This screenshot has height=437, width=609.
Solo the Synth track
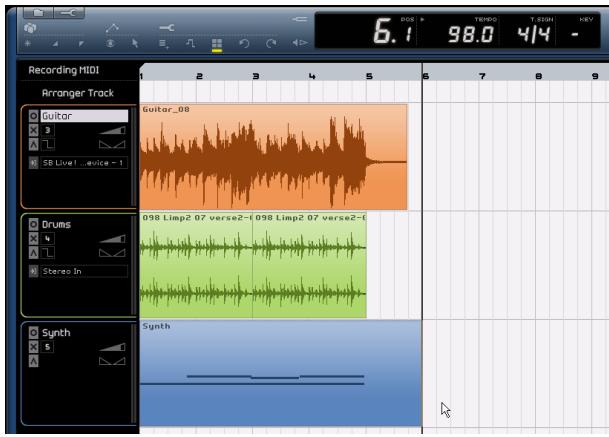[33, 361]
